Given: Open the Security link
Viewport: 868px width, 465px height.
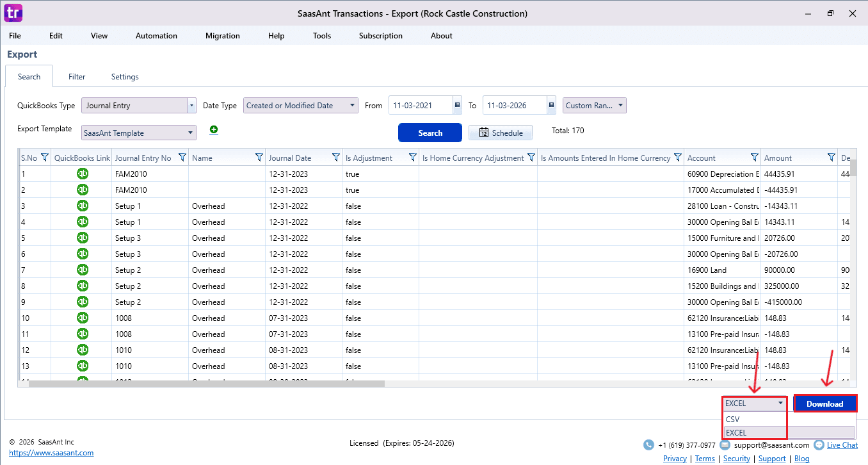Looking at the screenshot, I should pyautogui.click(x=737, y=458).
